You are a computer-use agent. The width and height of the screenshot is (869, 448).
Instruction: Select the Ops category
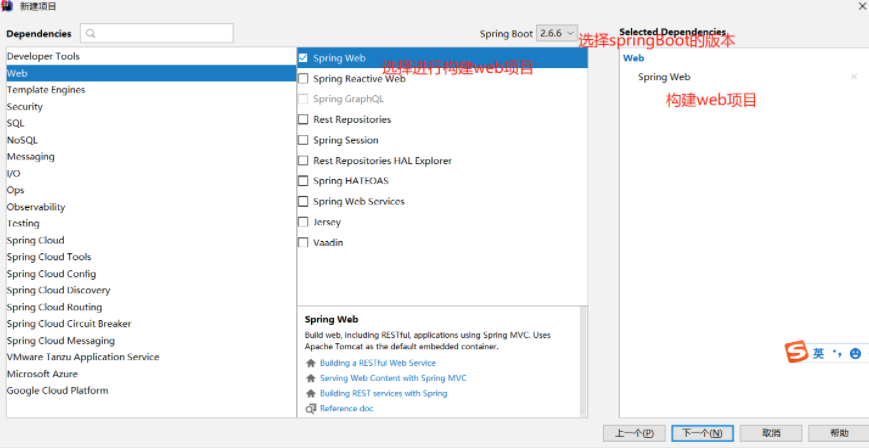[151, 190]
